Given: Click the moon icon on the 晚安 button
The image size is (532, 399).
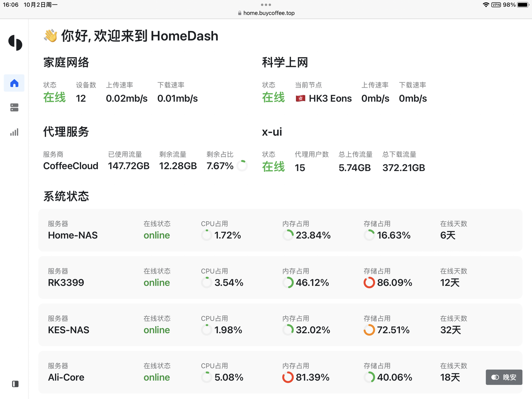Looking at the screenshot, I should click(495, 377).
